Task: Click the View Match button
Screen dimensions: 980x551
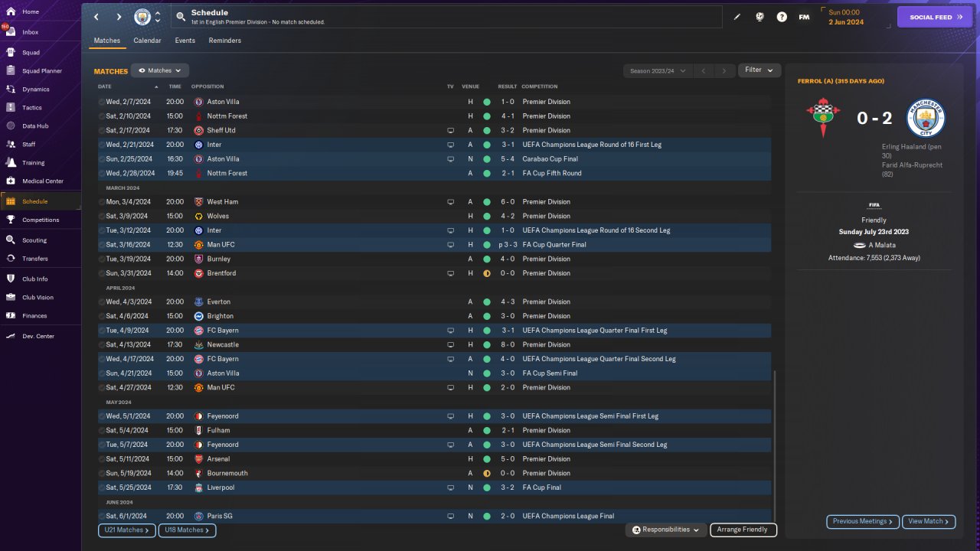Action: (x=929, y=521)
